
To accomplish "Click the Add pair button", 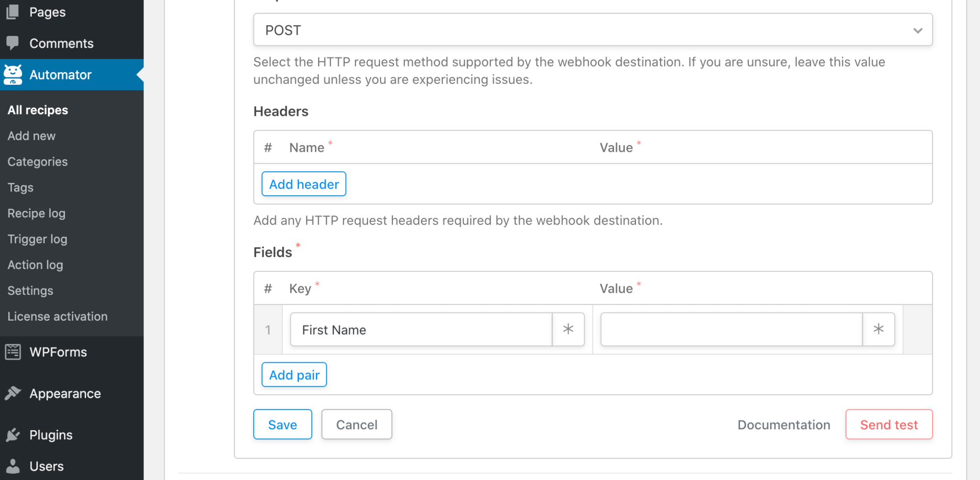I will click(x=294, y=375).
